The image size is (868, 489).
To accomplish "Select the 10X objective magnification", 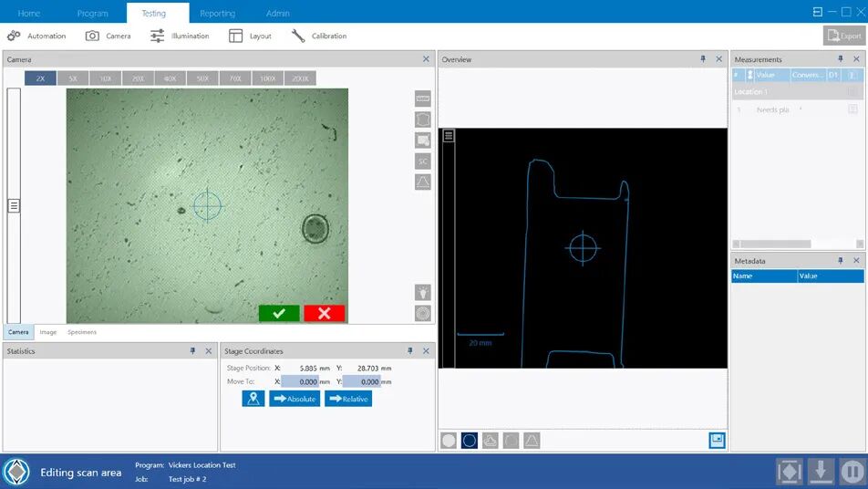I will point(105,78).
